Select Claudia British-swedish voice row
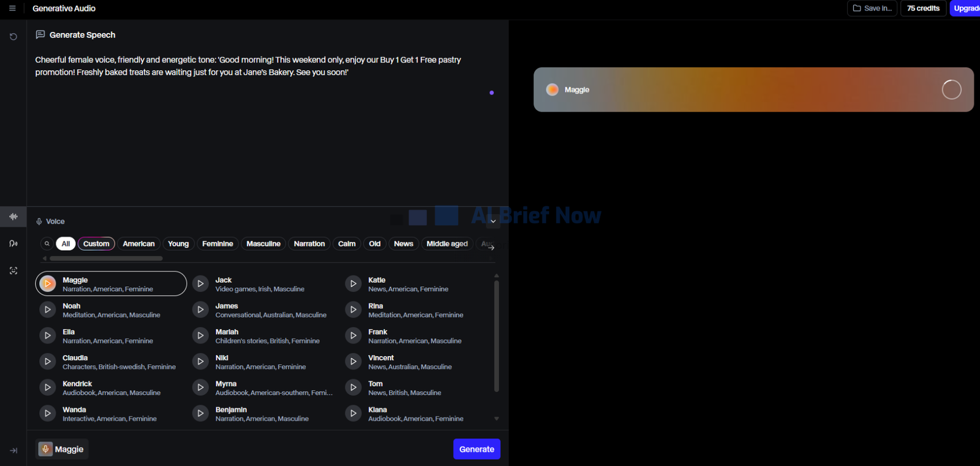The height and width of the screenshot is (466, 980). pos(111,362)
